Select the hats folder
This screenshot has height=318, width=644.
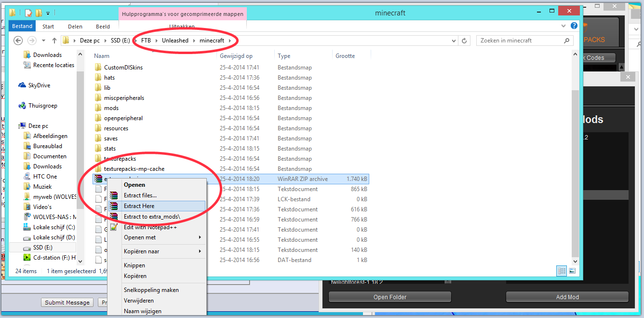pyautogui.click(x=109, y=78)
